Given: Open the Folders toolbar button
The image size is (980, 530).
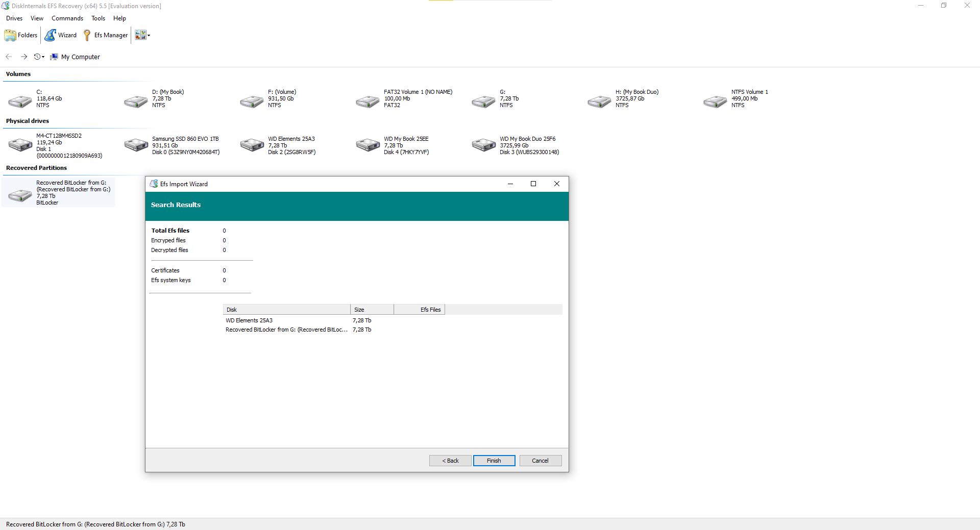Looking at the screenshot, I should pyautogui.click(x=21, y=35).
